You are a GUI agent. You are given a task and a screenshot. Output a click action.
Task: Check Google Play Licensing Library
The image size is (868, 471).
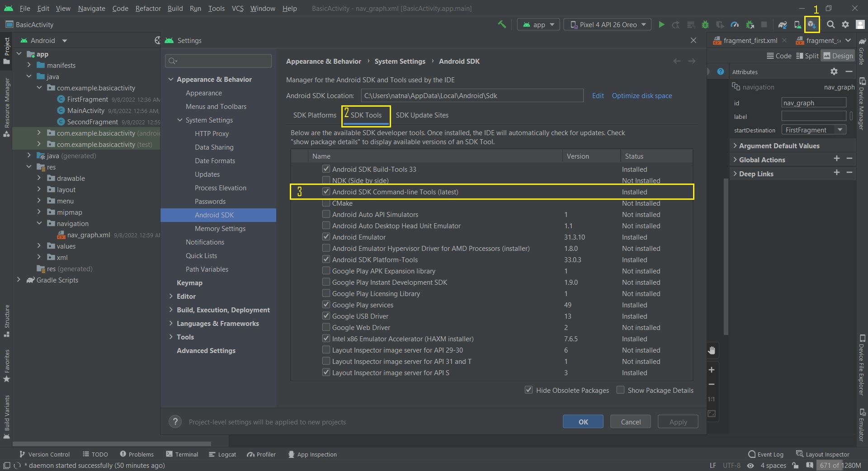pyautogui.click(x=326, y=293)
